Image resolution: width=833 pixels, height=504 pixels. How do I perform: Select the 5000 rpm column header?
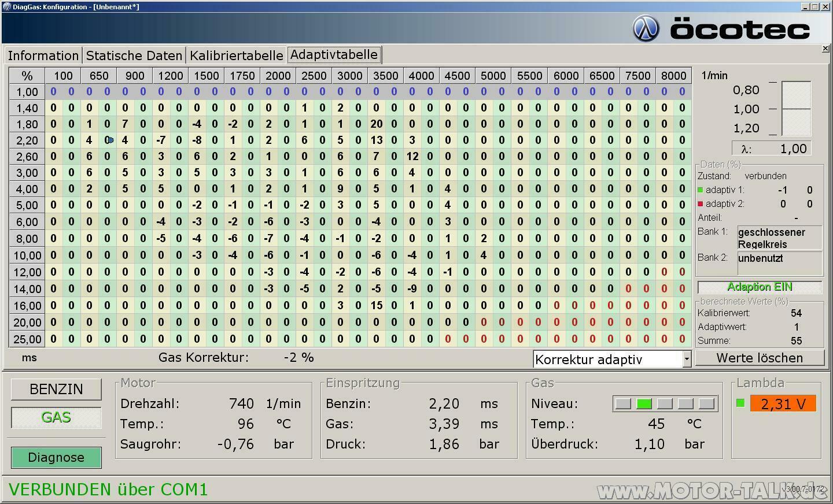tap(493, 76)
